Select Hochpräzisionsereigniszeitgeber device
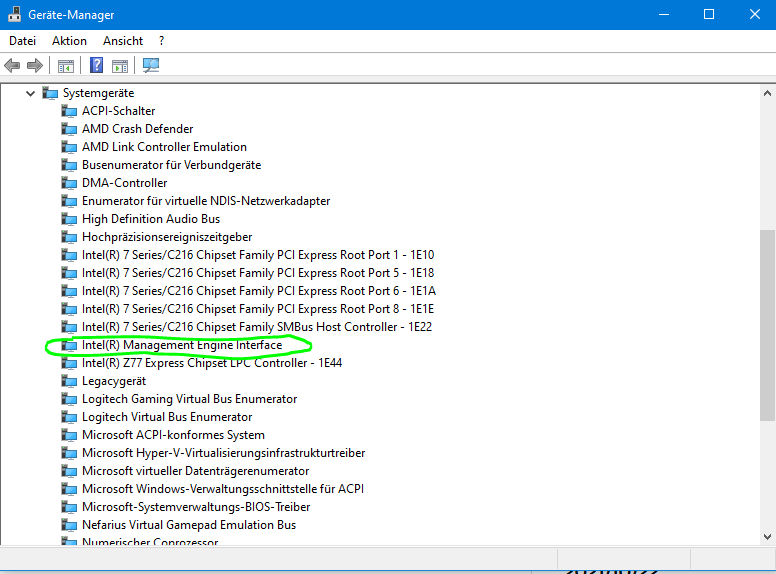Viewport: 776px width, 574px height. pos(167,237)
